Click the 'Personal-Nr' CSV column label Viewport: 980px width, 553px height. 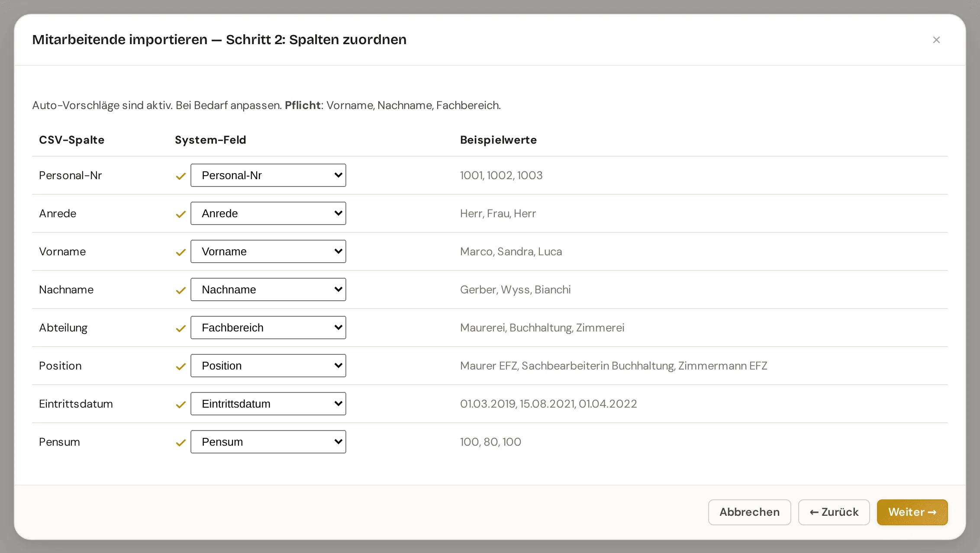(x=70, y=175)
